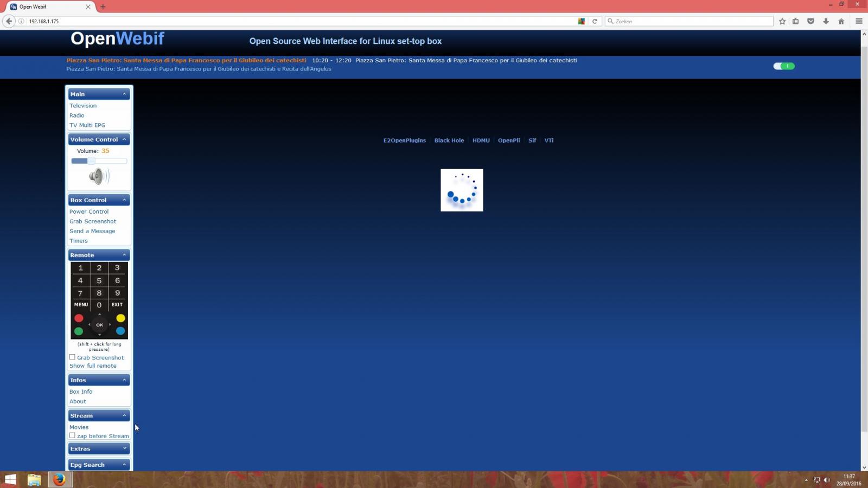The width and height of the screenshot is (868, 488).
Task: Expand the Extras section
Action: coord(124,449)
